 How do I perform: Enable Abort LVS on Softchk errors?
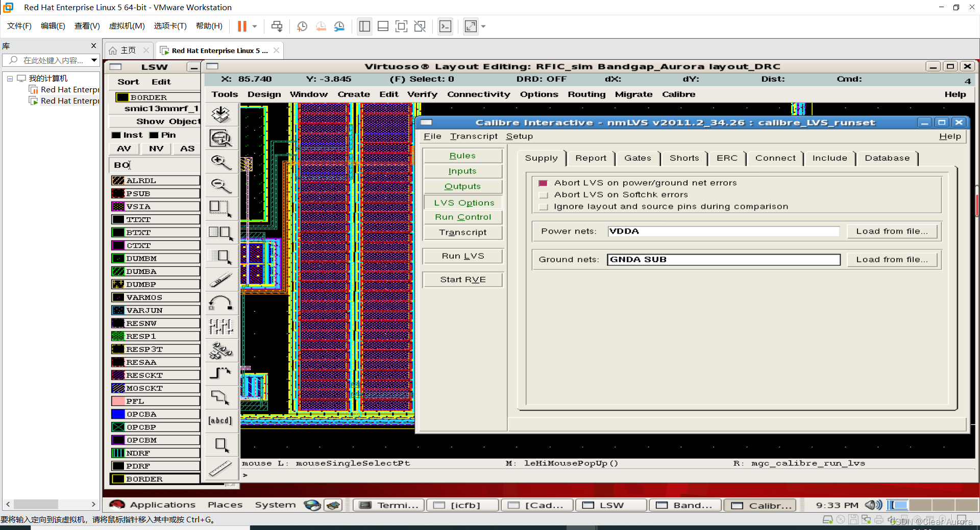pyautogui.click(x=543, y=195)
